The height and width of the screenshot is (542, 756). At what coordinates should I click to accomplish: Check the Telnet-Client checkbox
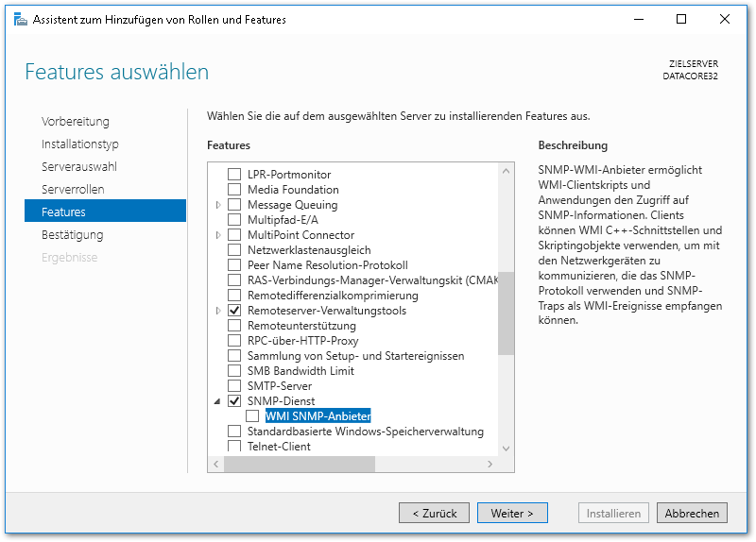click(x=234, y=447)
